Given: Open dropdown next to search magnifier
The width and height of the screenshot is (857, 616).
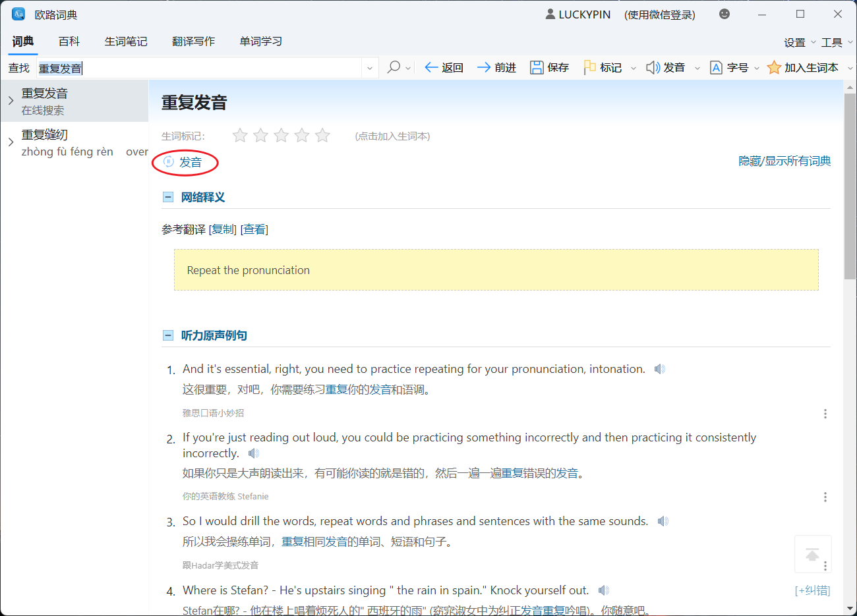Looking at the screenshot, I should point(408,68).
